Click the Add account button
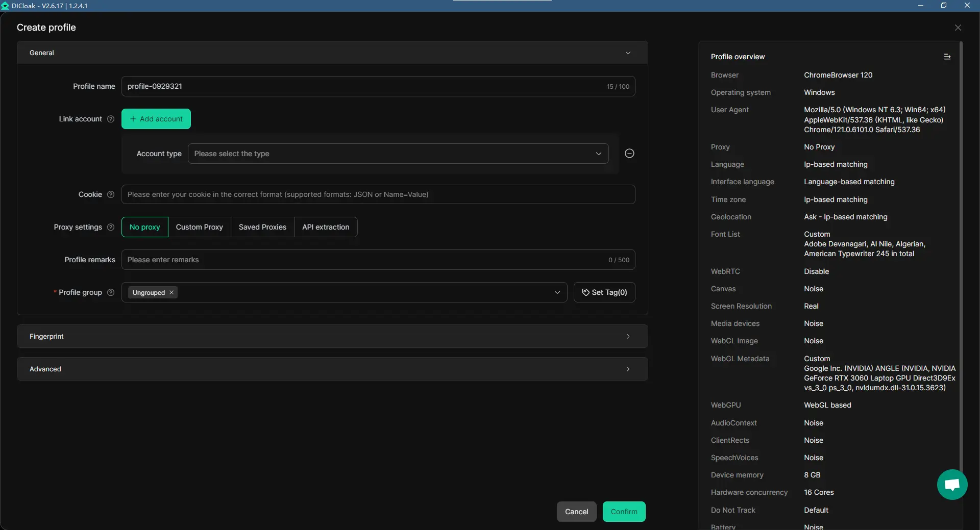Screen dimensions: 980x530 click(156, 119)
